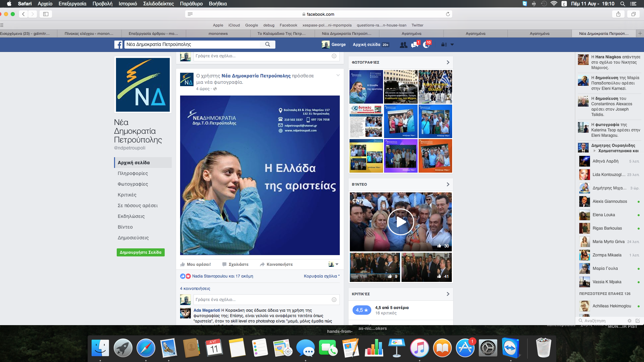
Task: Open the video thumbnail with 41 likes
Action: point(426,267)
